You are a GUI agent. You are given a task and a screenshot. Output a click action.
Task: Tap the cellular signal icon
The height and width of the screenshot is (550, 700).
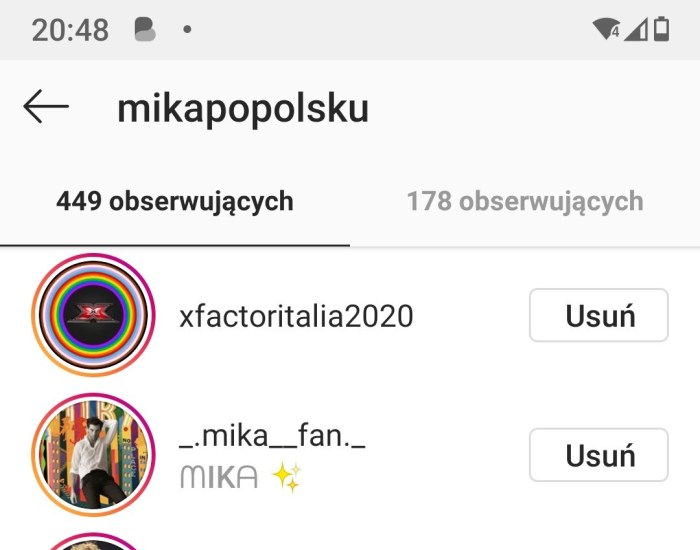pyautogui.click(x=636, y=29)
